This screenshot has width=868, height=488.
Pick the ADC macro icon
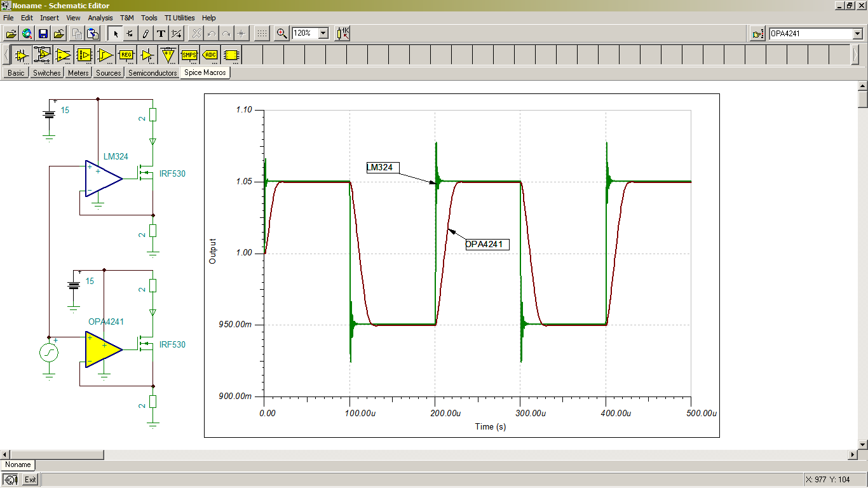pos(210,55)
